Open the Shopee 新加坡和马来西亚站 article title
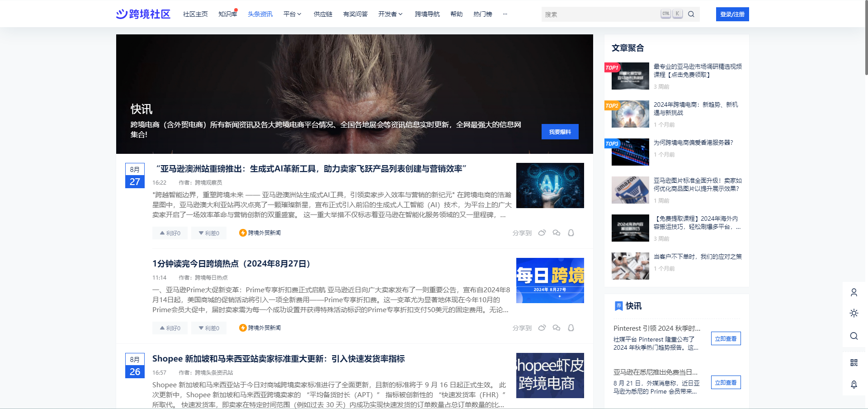868x409 pixels. coord(278,359)
